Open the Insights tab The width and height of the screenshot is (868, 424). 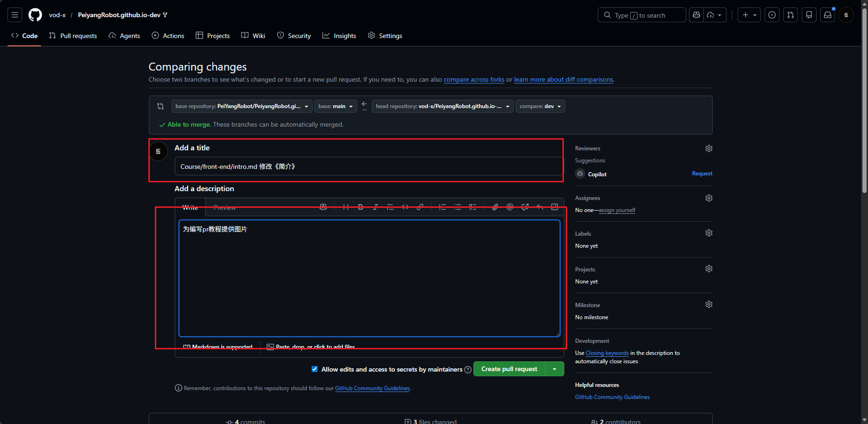(x=339, y=36)
